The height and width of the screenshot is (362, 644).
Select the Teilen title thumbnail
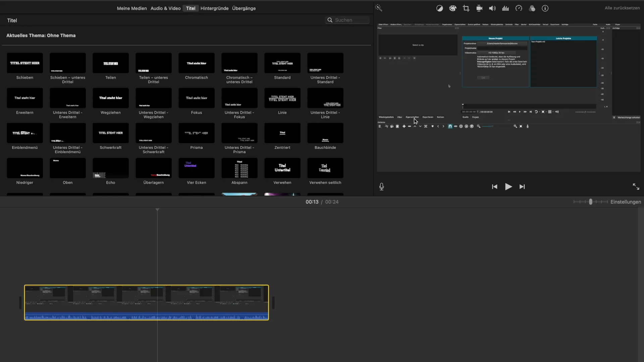(x=111, y=63)
